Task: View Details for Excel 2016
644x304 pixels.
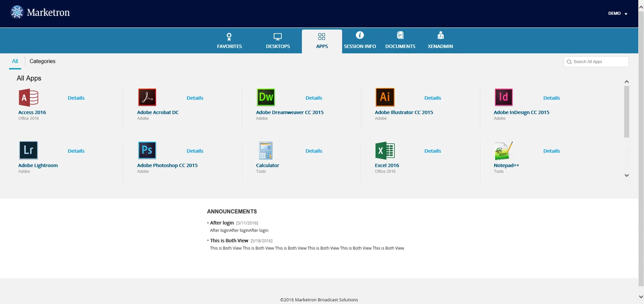Action: pyautogui.click(x=433, y=151)
